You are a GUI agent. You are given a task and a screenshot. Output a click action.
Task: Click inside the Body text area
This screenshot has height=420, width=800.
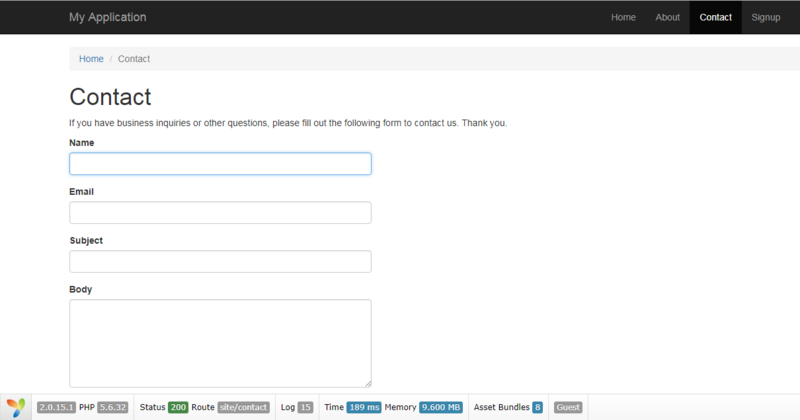point(220,343)
